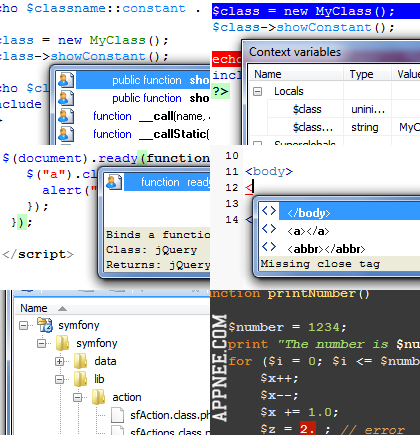Viewport: 420px width, 435px height.
Task: Click the highlighted '$class = new MyClass();' debug line
Action: [x=316, y=11]
